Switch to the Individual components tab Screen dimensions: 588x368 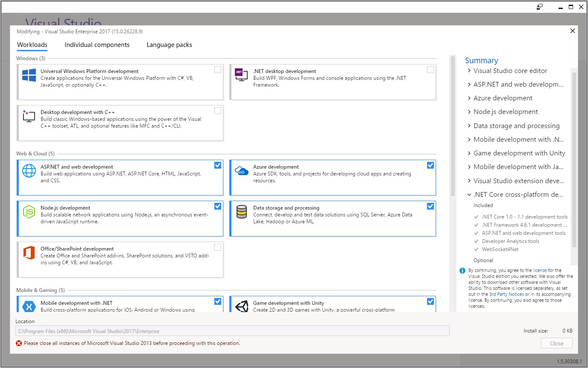[97, 45]
